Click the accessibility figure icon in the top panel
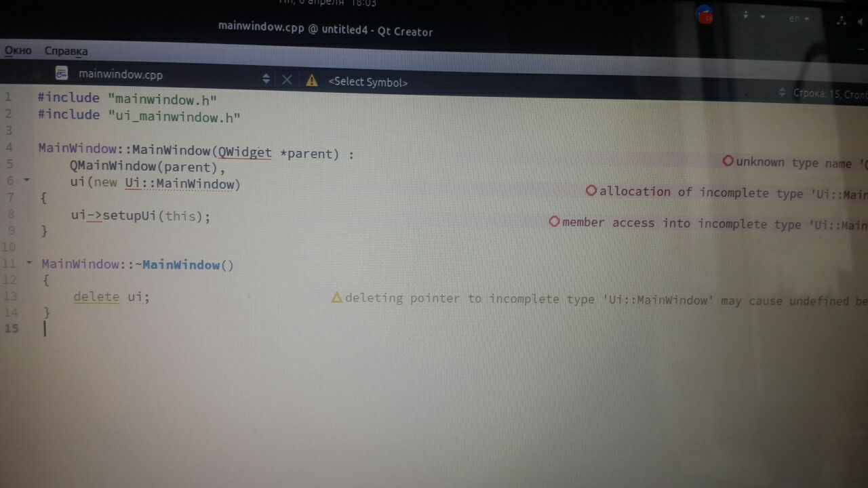This screenshot has height=488, width=868. (x=745, y=15)
